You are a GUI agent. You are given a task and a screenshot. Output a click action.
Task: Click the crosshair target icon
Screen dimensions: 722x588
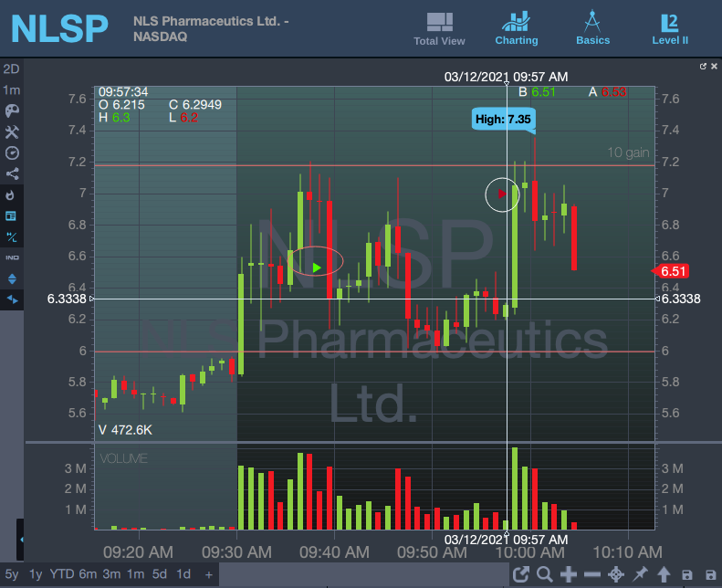pyautogui.click(x=616, y=574)
